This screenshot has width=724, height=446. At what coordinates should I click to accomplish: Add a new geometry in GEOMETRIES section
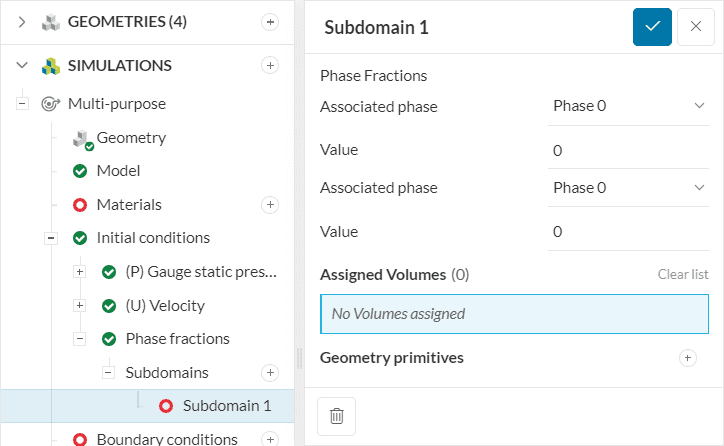coord(269,21)
